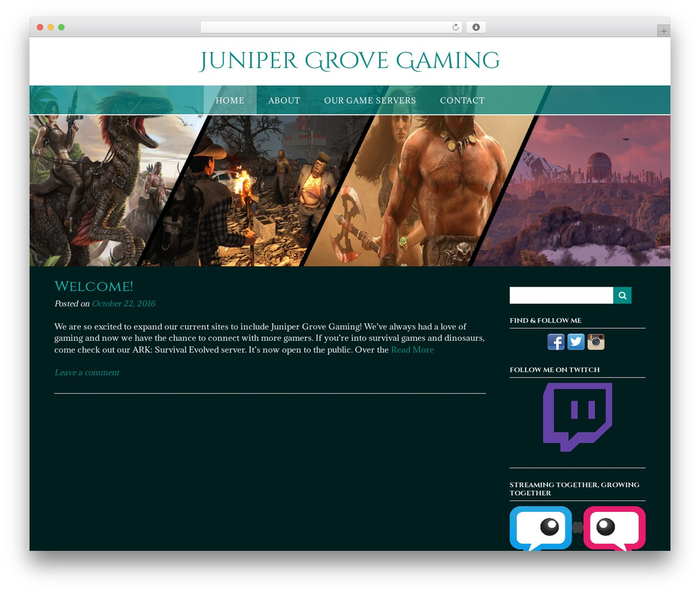Open the browser downloads button

click(x=476, y=27)
